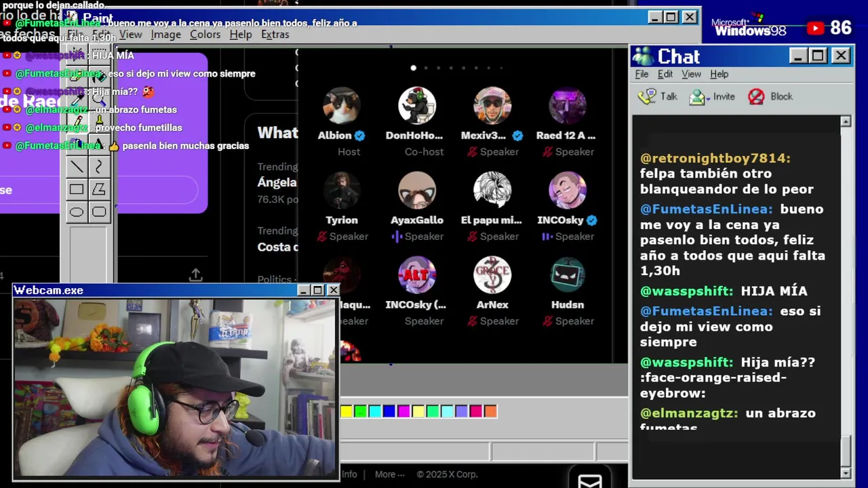This screenshot has height=488, width=868.
Task: Open Paint's Extras menu
Action: click(x=275, y=35)
